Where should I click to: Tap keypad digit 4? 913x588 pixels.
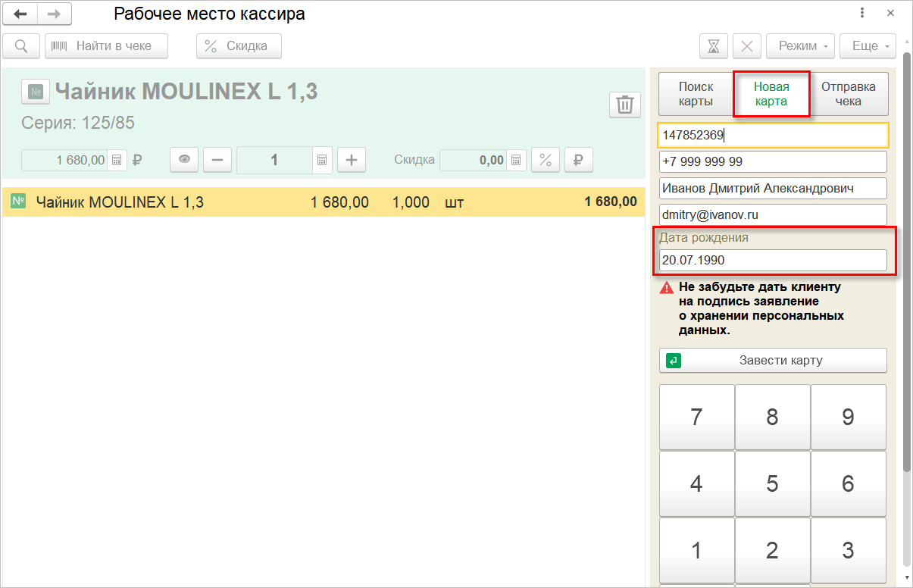coord(696,483)
